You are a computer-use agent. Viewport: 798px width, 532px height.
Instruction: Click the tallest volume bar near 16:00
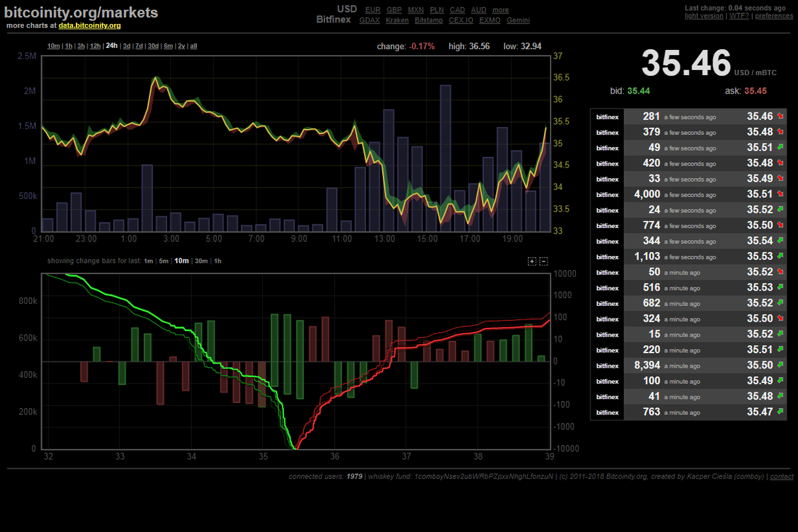(x=446, y=158)
